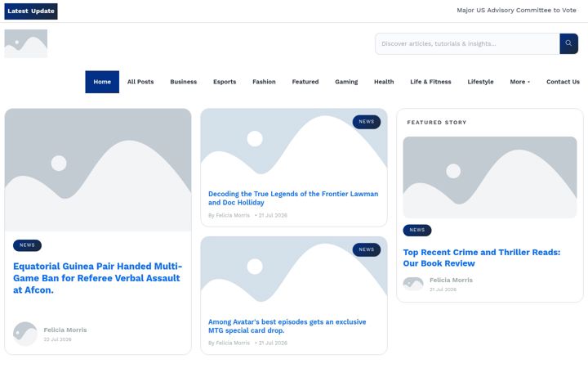
Task: Open Felicia Morris avatar in Featured Story
Action: [x=413, y=284]
